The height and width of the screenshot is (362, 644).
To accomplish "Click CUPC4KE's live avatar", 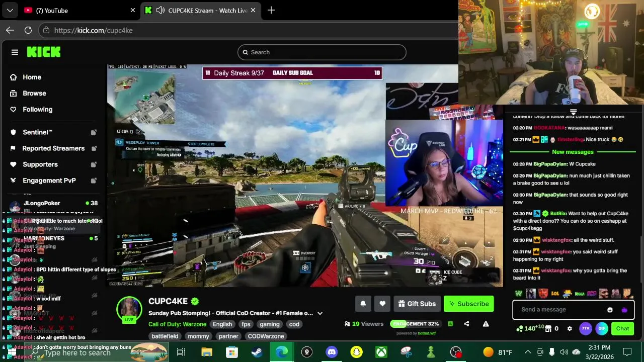I will pos(129,309).
